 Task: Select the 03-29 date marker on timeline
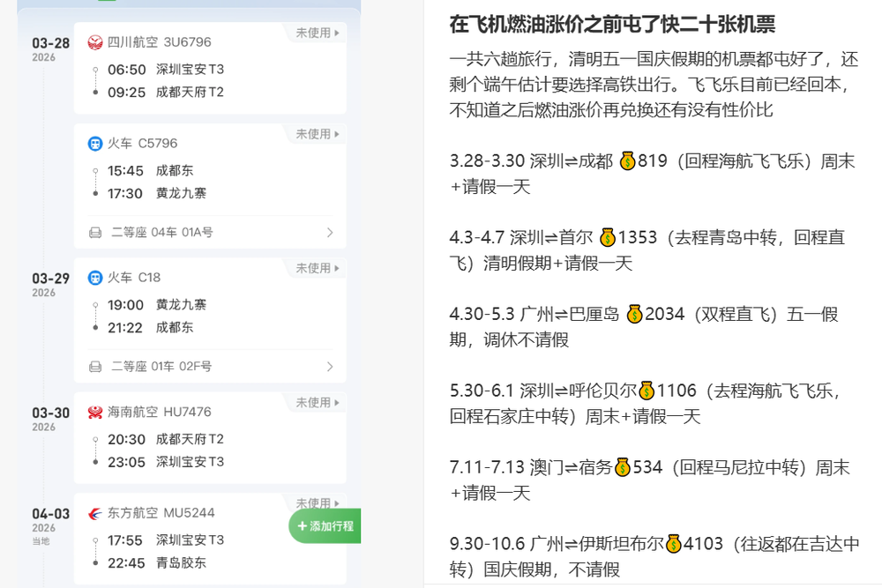point(50,285)
